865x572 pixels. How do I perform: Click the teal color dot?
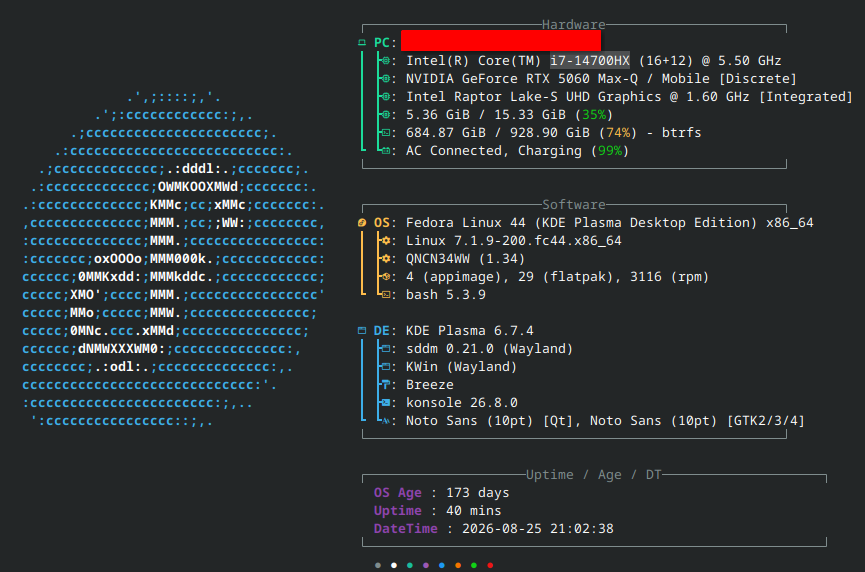(x=410, y=565)
